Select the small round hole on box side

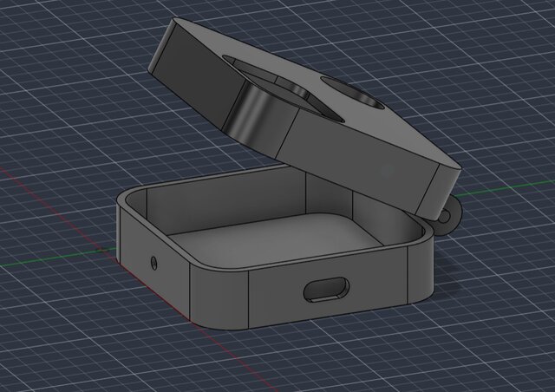click(154, 263)
